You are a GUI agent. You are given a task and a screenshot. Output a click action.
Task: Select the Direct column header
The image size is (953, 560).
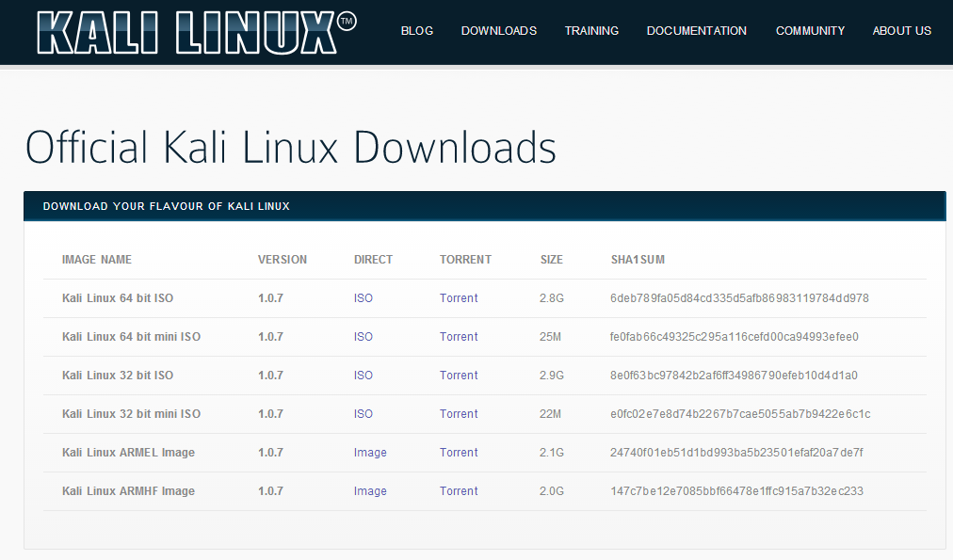pyautogui.click(x=373, y=260)
